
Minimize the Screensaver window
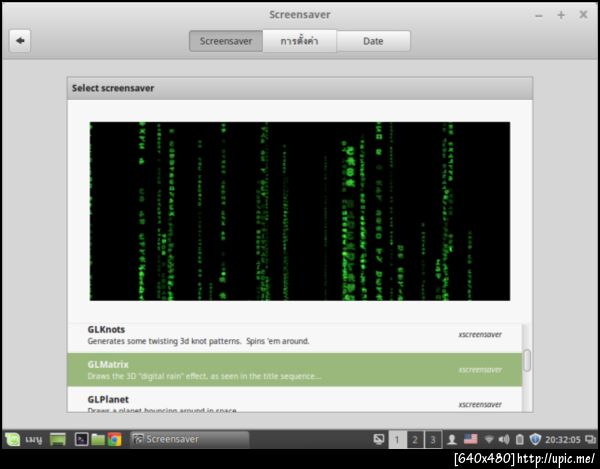pyautogui.click(x=539, y=15)
